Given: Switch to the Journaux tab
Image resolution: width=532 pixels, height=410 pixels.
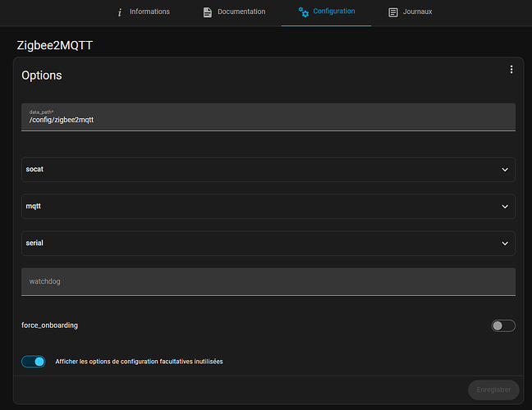Looking at the screenshot, I should 410,12.
